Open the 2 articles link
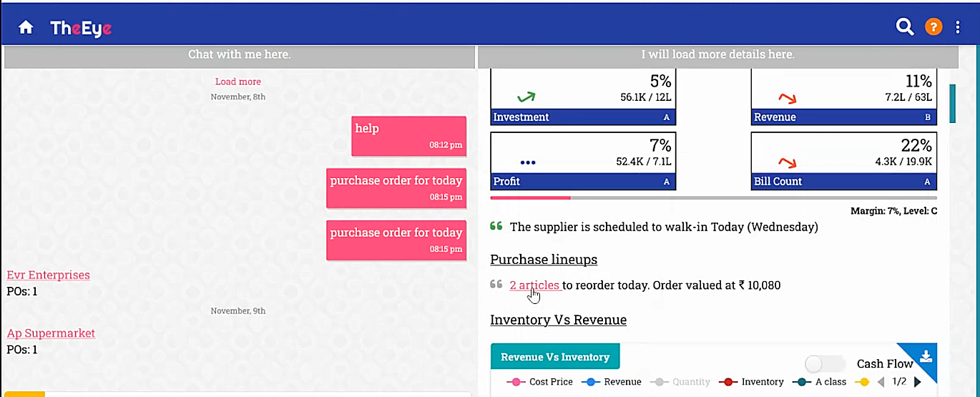This screenshot has height=397, width=980. [534, 285]
